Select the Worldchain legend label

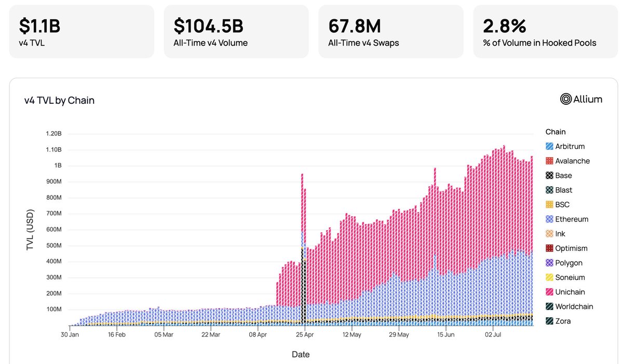tap(574, 306)
